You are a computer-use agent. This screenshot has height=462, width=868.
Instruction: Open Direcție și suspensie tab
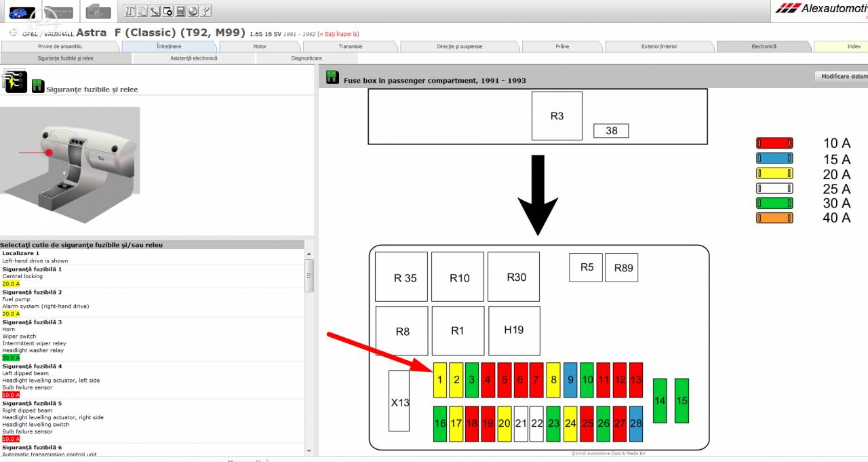(460, 47)
